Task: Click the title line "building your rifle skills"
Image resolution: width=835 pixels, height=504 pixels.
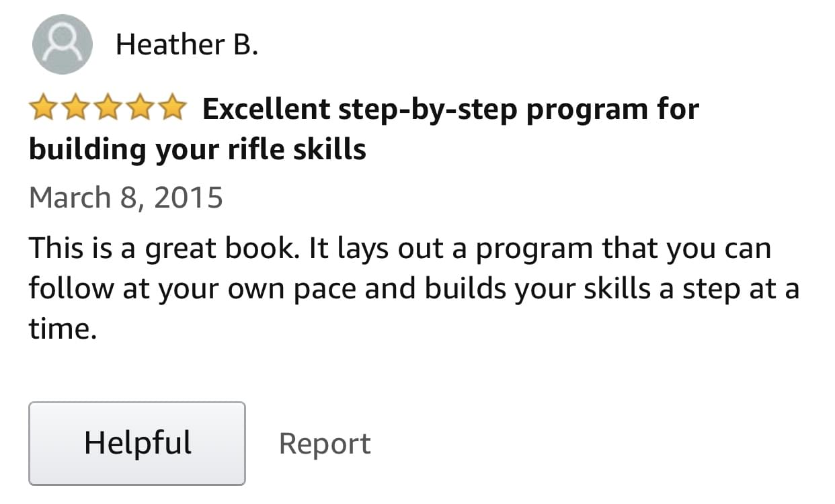Action: [x=197, y=149]
